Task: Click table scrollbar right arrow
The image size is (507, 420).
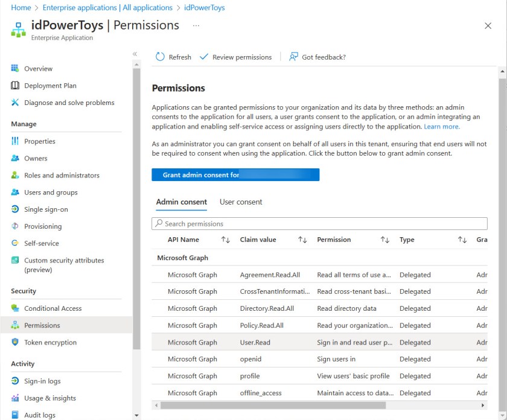Action: click(483, 405)
